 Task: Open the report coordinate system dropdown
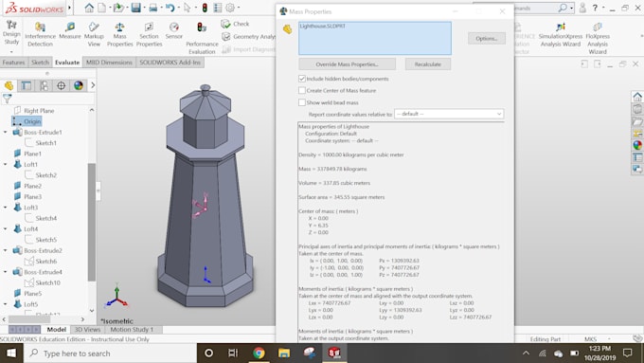click(449, 114)
